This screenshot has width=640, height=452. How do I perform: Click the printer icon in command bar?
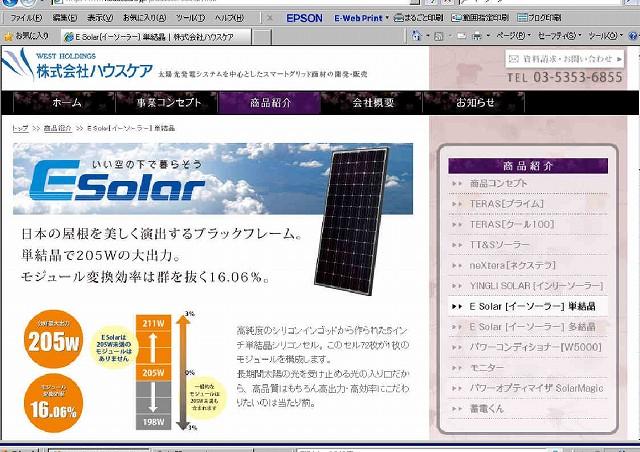click(476, 36)
